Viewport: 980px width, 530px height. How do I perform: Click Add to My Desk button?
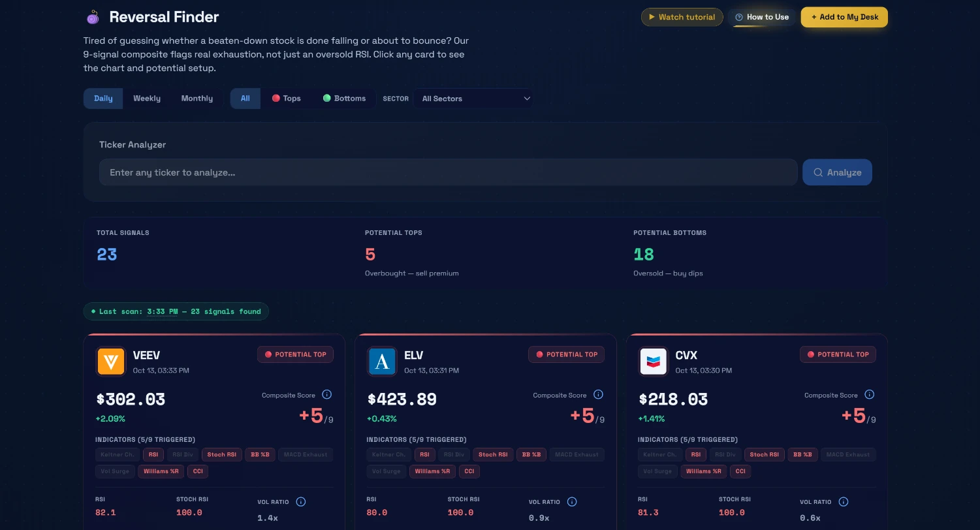844,17
